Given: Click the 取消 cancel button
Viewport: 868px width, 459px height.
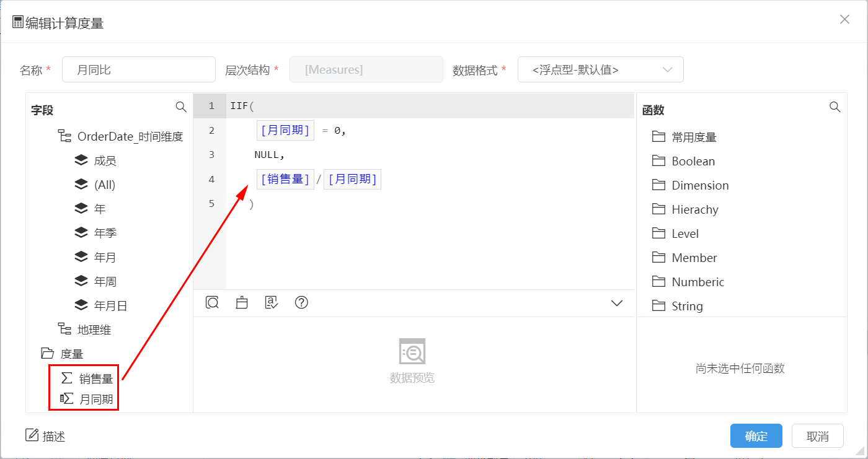Looking at the screenshot, I should pos(818,435).
